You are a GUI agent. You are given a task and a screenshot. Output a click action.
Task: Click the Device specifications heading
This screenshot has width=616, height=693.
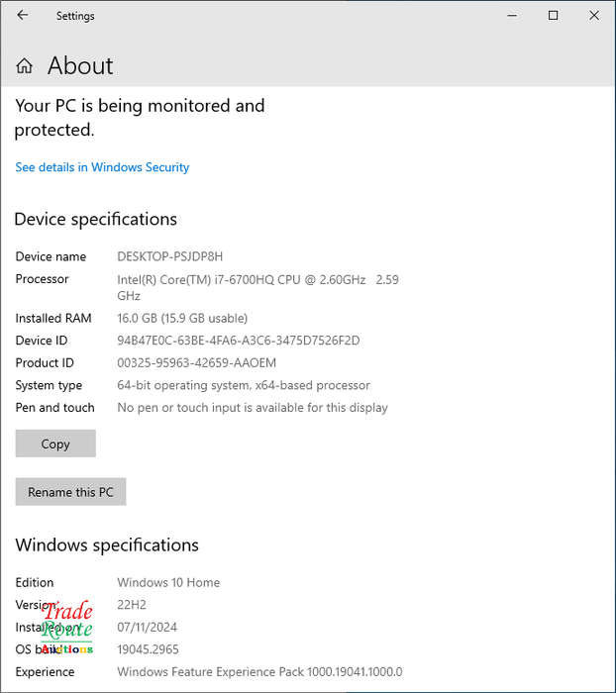pyautogui.click(x=95, y=219)
